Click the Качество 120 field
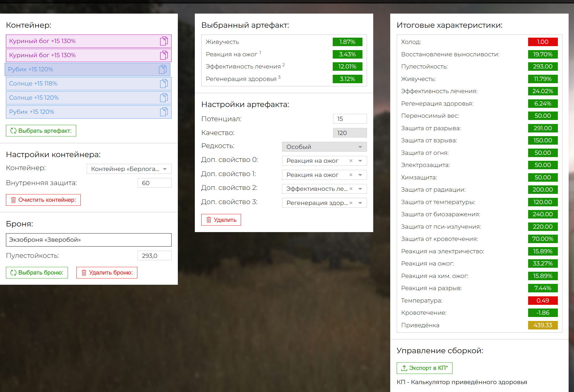Image resolution: width=574 pixels, height=392 pixels. [x=350, y=133]
